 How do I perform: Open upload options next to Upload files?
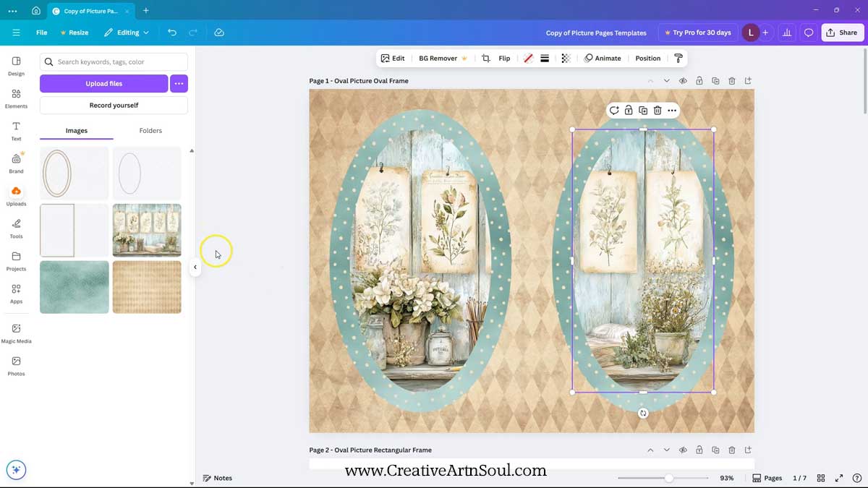point(179,83)
